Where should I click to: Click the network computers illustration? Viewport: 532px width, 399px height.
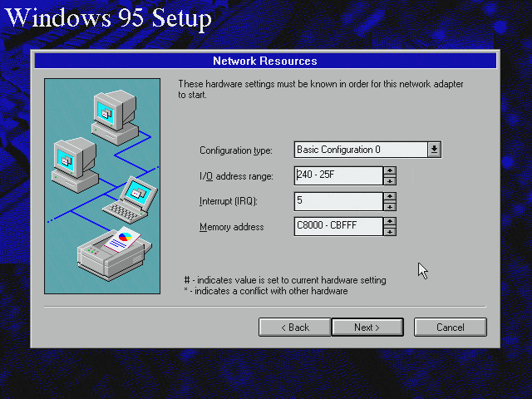(102, 186)
